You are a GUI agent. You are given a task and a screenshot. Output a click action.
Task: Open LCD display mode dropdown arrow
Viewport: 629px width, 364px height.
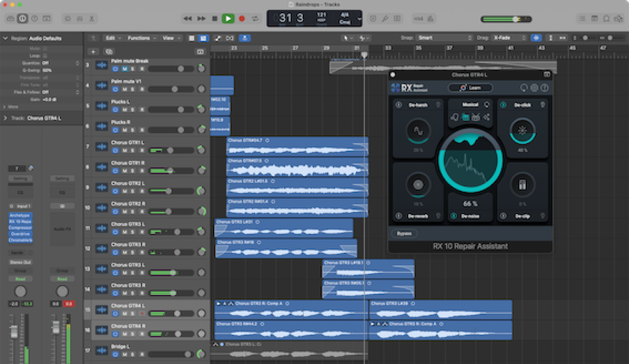coord(360,19)
